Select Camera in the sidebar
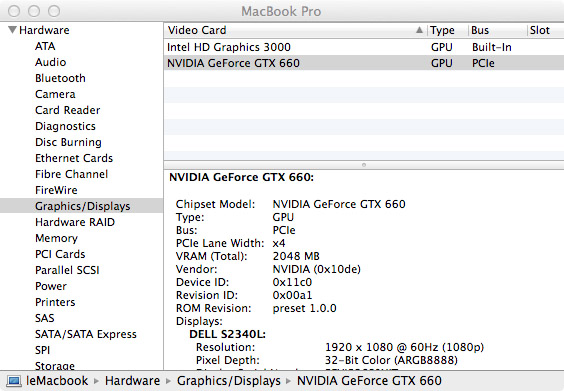Image resolution: width=564 pixels, height=391 pixels. (55, 94)
